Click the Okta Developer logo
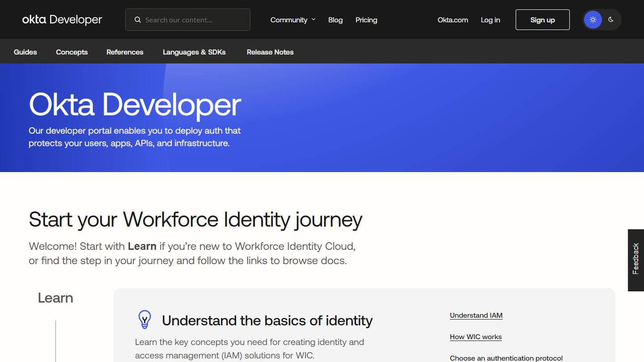The image size is (644, 362). click(62, 20)
